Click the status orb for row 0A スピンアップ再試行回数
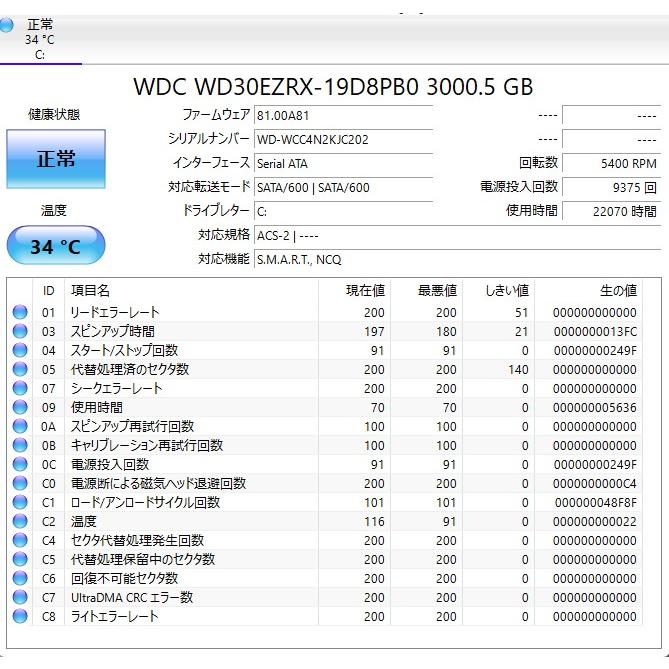 [x=20, y=426]
